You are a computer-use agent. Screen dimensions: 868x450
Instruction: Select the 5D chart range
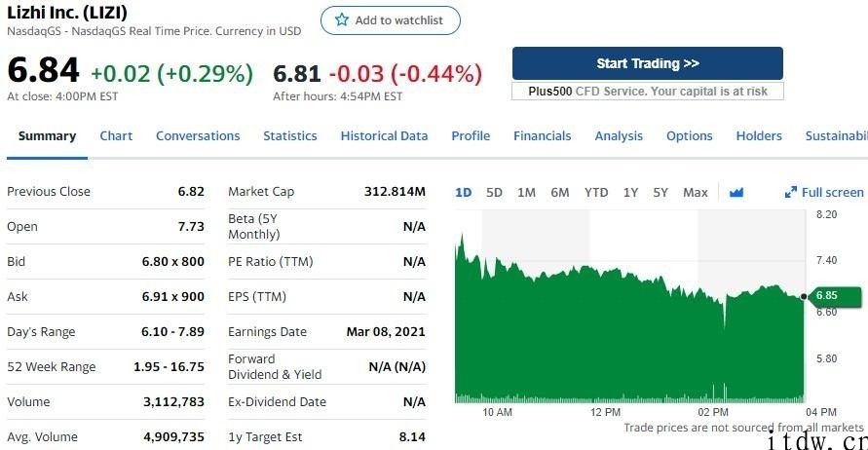coord(494,193)
